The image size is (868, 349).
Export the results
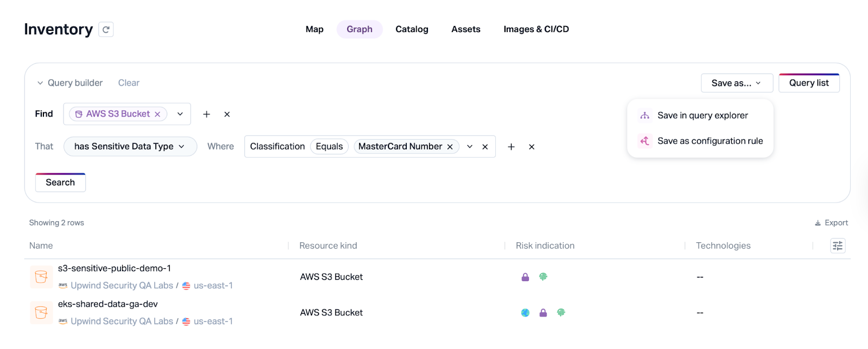pyautogui.click(x=831, y=223)
